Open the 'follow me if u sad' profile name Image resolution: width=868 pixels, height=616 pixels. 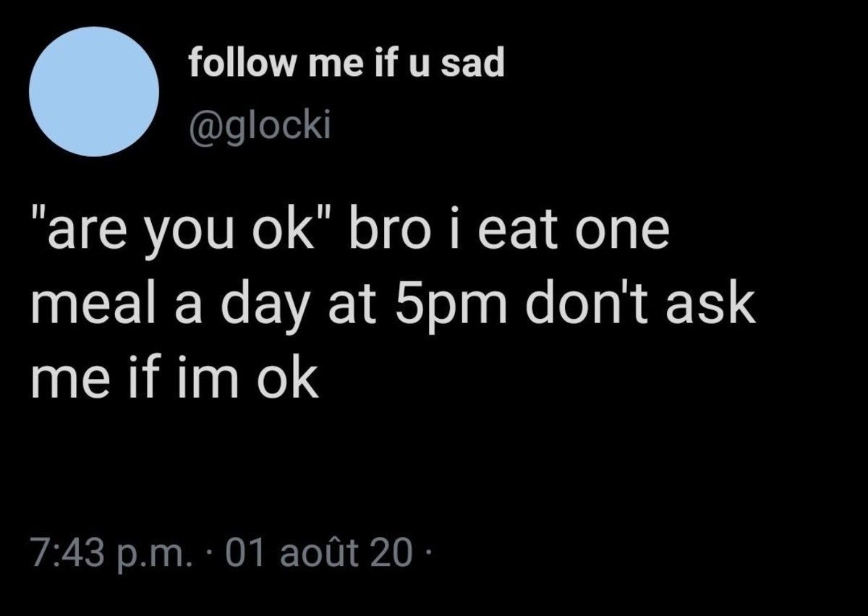(x=346, y=65)
